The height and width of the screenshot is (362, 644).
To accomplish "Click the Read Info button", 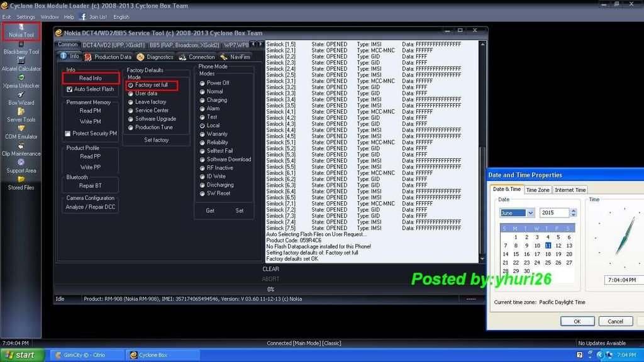I will (x=90, y=78).
